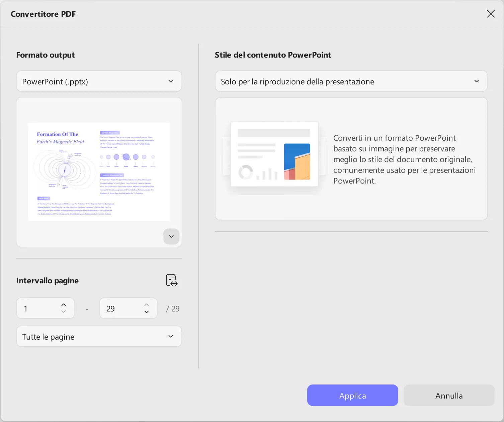Open the PowerPoint content style dropdown
The image size is (504, 422).
coord(351,81)
